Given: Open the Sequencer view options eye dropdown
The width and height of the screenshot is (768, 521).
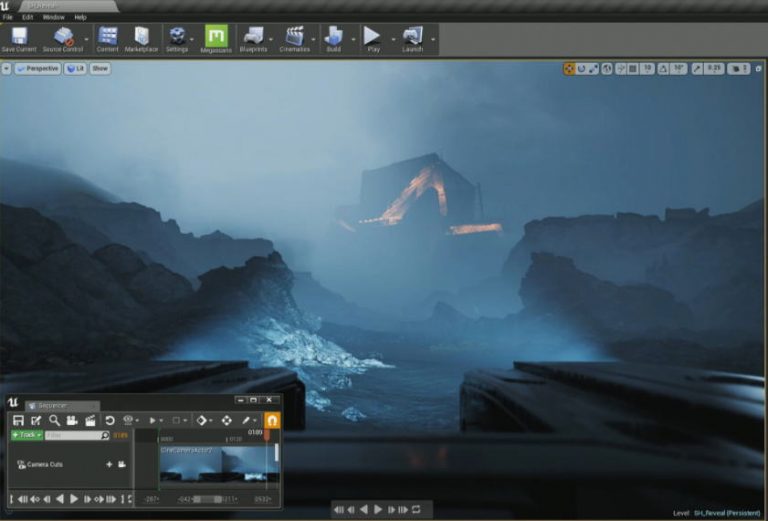Looking at the screenshot, I should tap(130, 420).
